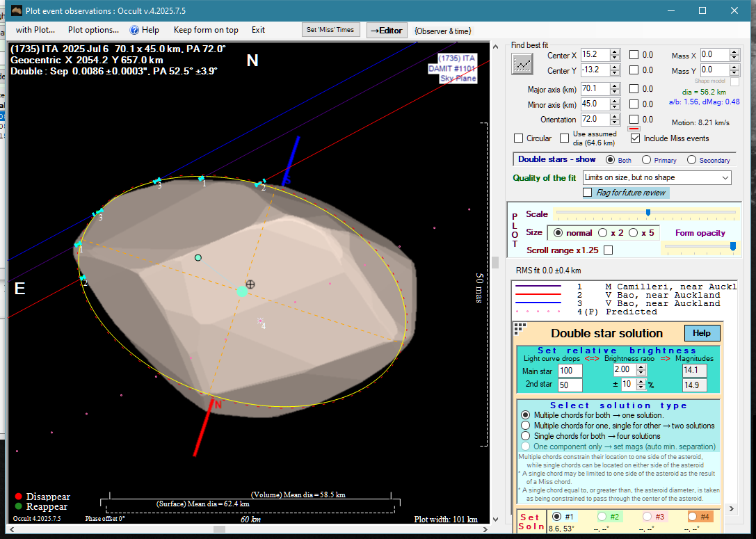Viewport: 756px width, 539px height.
Task: Click the upward scroll arrow above the fit panel
Action: (x=496, y=47)
